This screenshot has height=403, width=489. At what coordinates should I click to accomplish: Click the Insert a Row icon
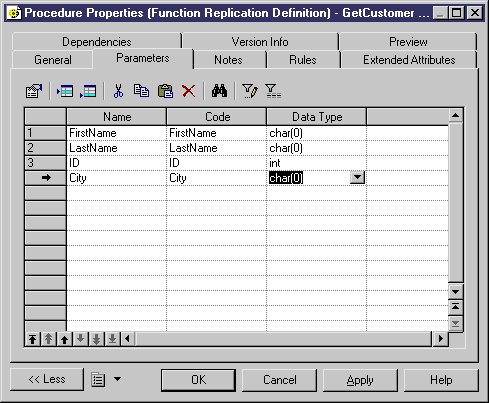65,91
